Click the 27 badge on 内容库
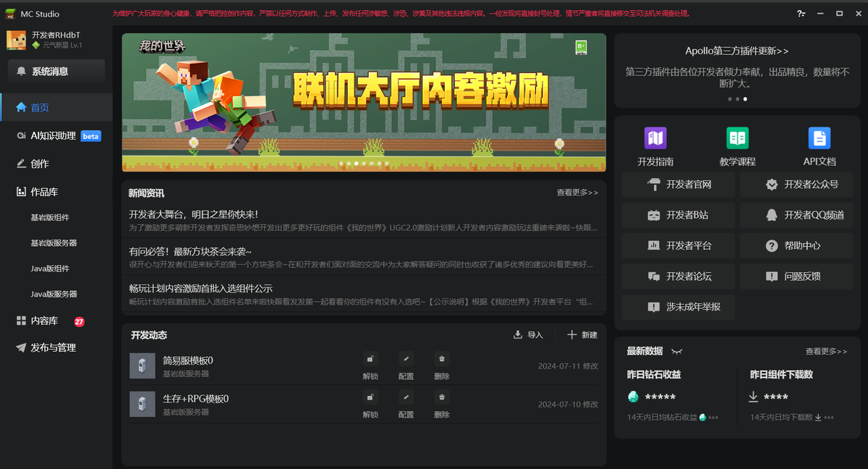The height and width of the screenshot is (469, 868). pos(80,321)
